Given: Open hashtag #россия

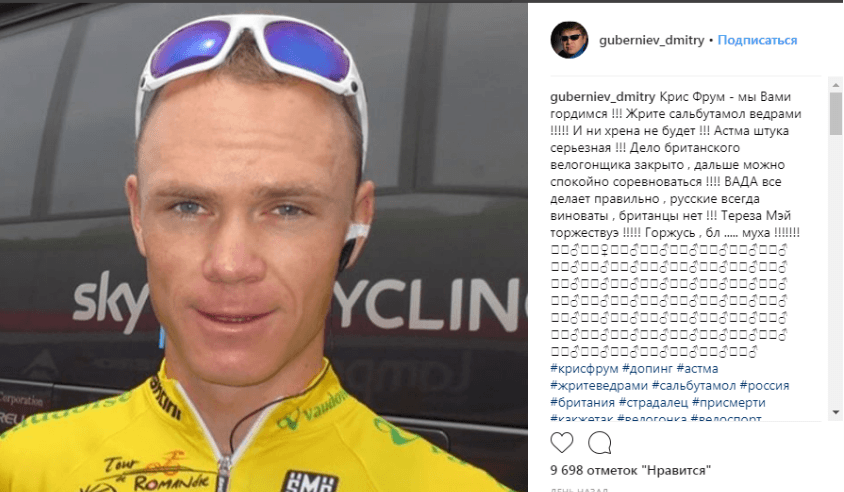Looking at the screenshot, I should click(x=764, y=386).
